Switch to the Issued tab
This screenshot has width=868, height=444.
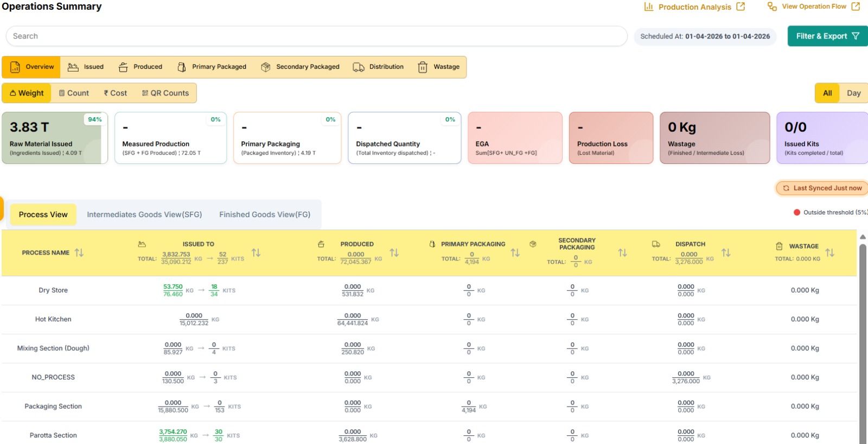point(86,67)
